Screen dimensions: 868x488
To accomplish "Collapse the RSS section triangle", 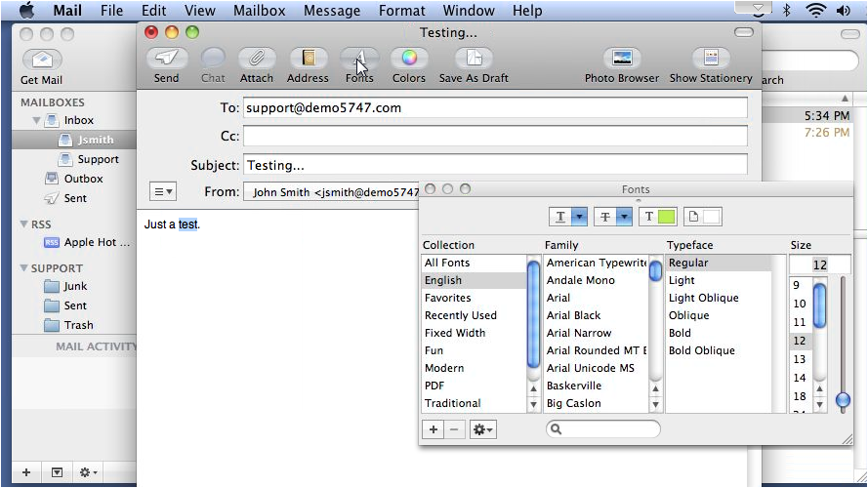I will click(x=23, y=224).
